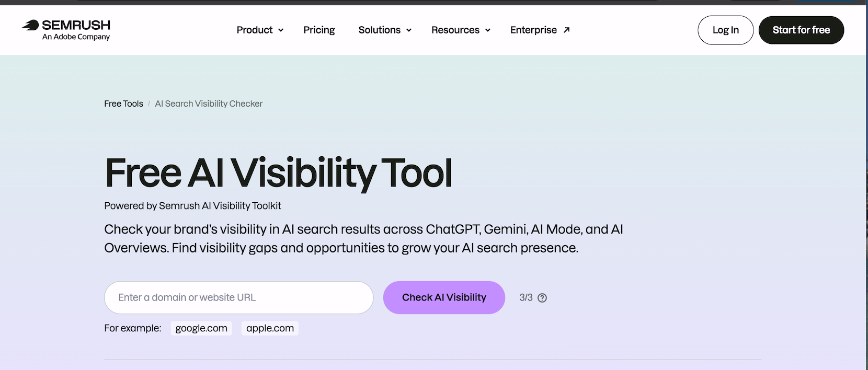This screenshot has height=370, width=868.
Task: Open the Free Tools breadcrumb link
Action: pos(123,103)
